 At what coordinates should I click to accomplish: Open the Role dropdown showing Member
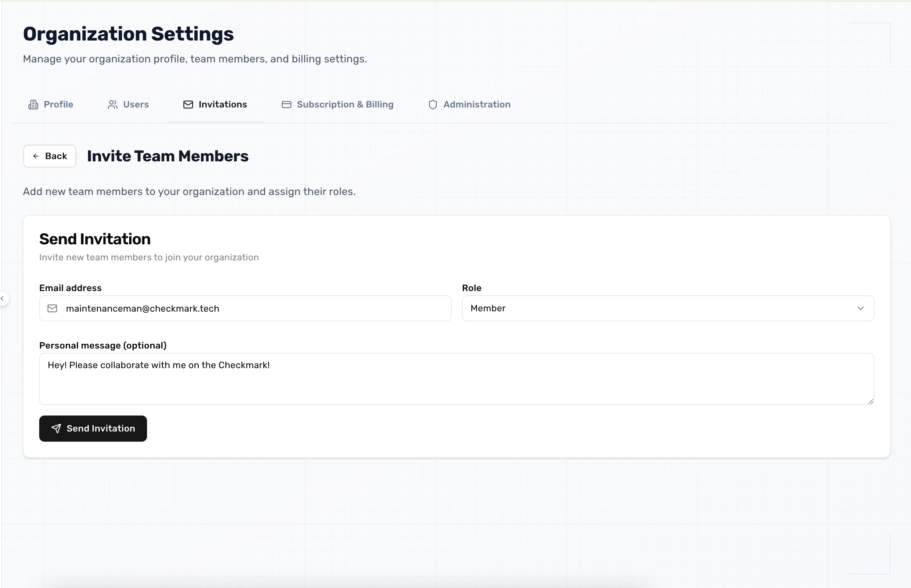(x=668, y=308)
